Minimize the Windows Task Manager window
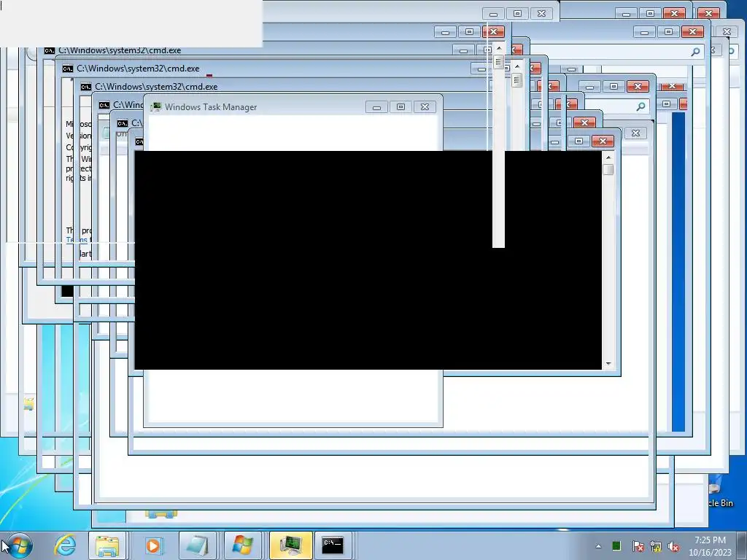The image size is (747, 560). tap(377, 107)
